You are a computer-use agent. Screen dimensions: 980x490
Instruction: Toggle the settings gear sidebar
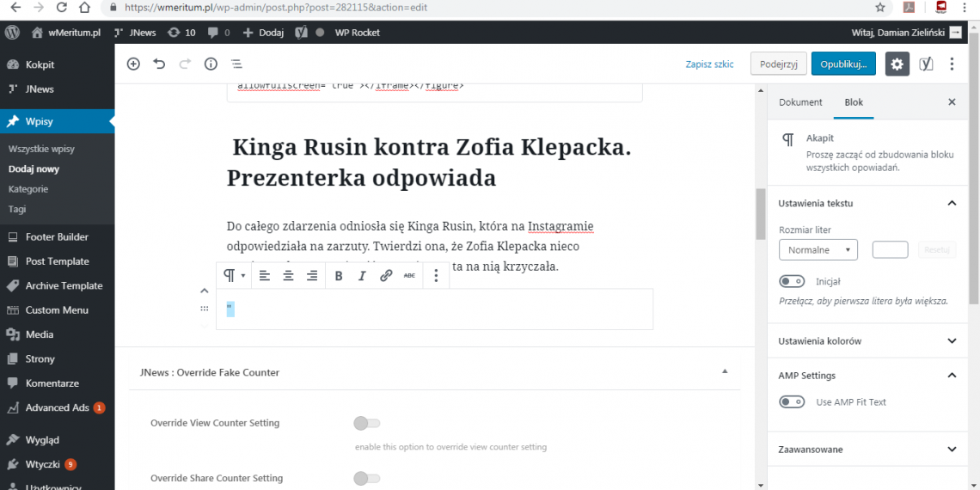click(x=897, y=64)
